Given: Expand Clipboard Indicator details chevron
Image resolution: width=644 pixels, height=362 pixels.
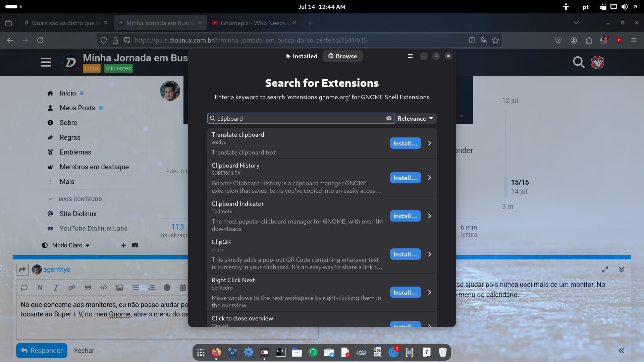Looking at the screenshot, I should tap(430, 216).
